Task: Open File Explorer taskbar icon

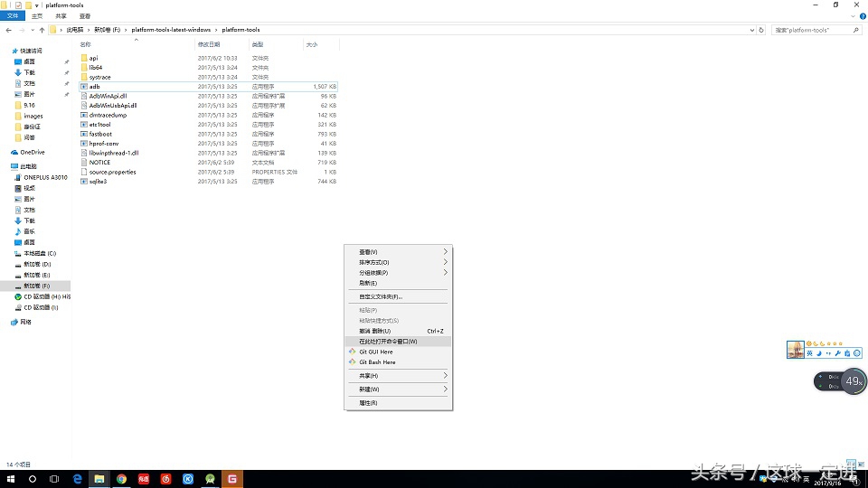Action: coord(99,479)
